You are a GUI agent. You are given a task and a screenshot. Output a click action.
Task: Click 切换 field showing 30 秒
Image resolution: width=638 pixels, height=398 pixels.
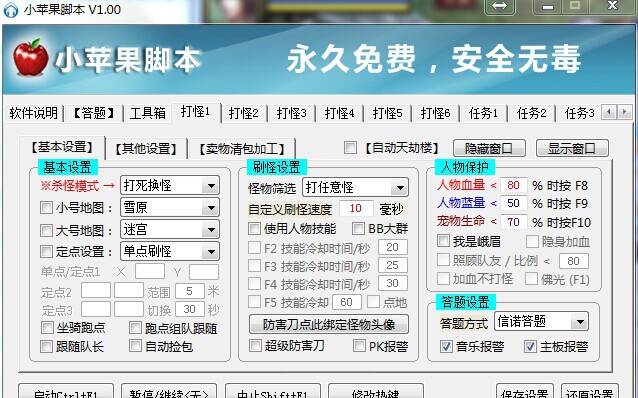click(190, 309)
